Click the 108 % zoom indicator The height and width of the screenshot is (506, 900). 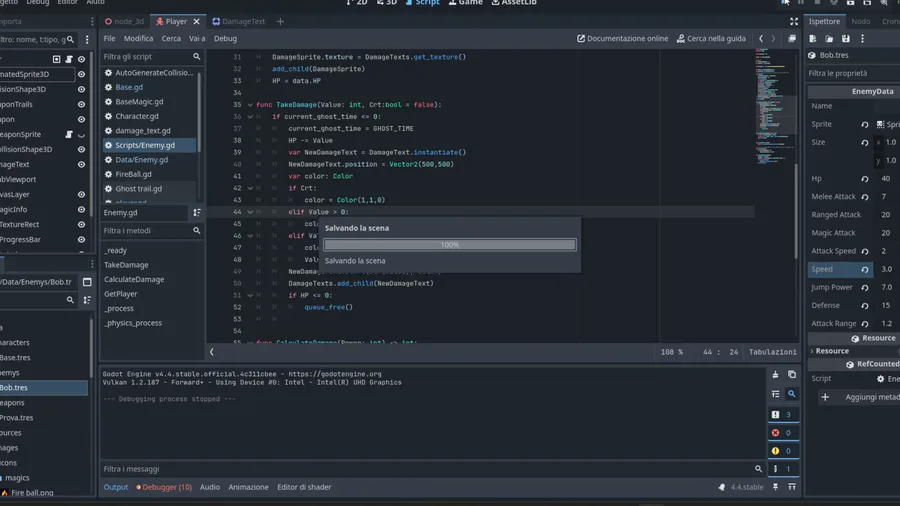click(x=672, y=352)
